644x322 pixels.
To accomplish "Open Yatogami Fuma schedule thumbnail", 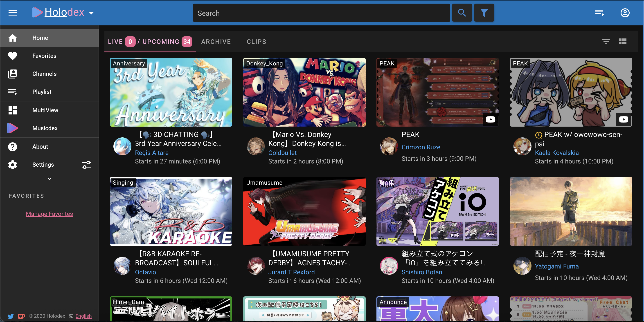I will pyautogui.click(x=571, y=211).
